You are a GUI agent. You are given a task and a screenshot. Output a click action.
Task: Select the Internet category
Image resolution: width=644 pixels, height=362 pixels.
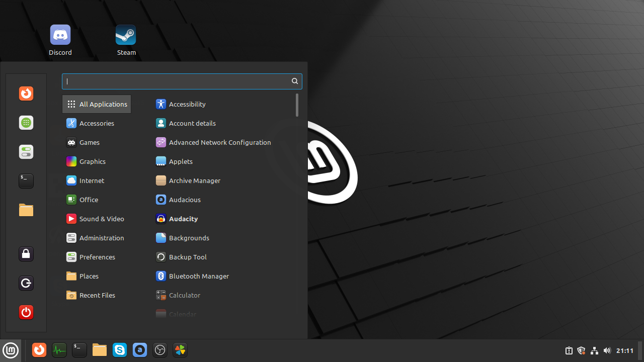click(97, 180)
